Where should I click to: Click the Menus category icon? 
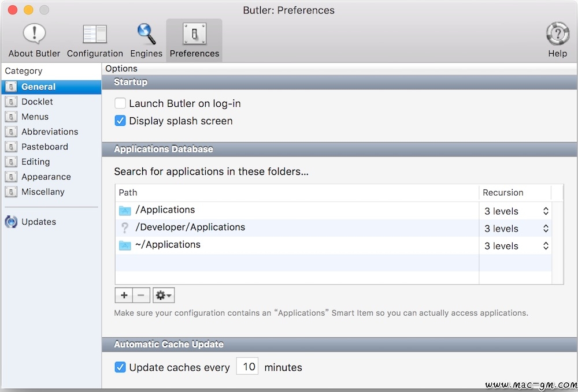point(11,117)
